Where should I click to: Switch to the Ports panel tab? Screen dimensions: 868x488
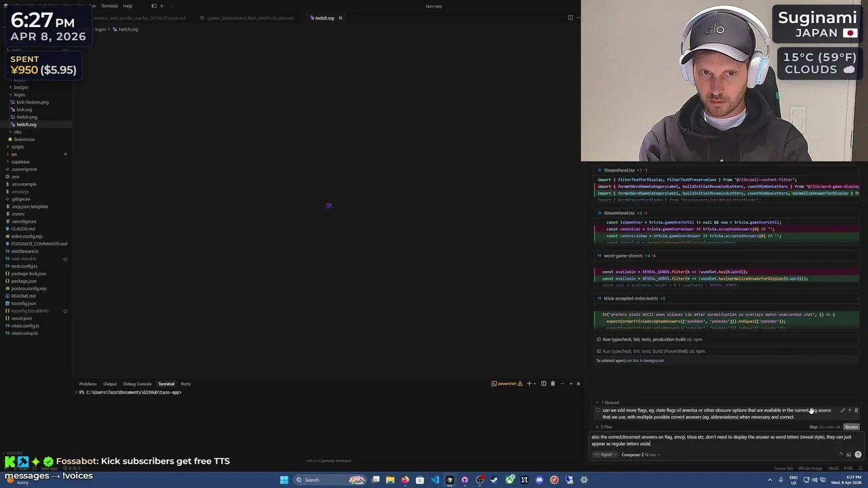pos(185,384)
